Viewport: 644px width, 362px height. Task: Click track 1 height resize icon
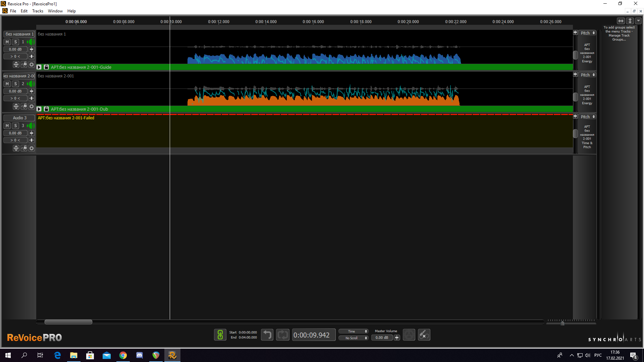click(16, 64)
